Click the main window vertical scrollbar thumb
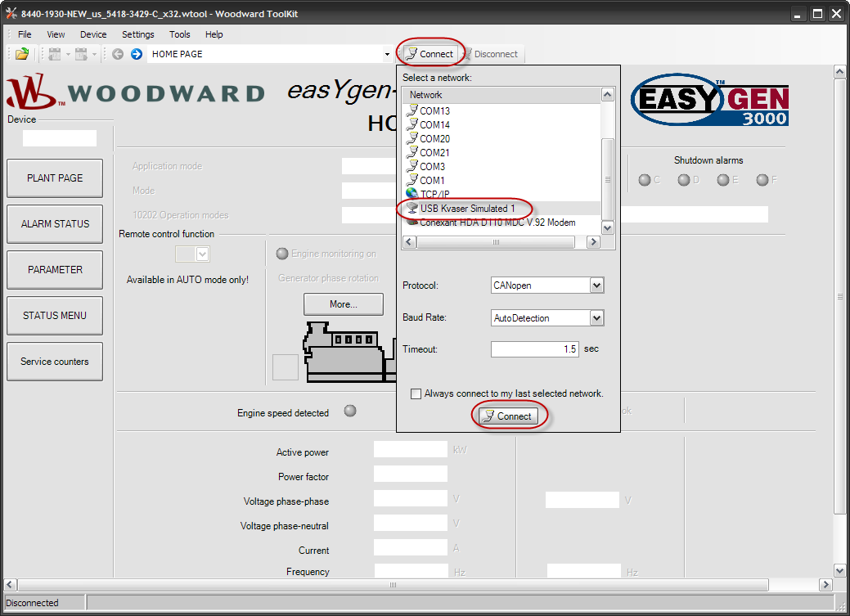The height and width of the screenshot is (616, 850). point(839,296)
